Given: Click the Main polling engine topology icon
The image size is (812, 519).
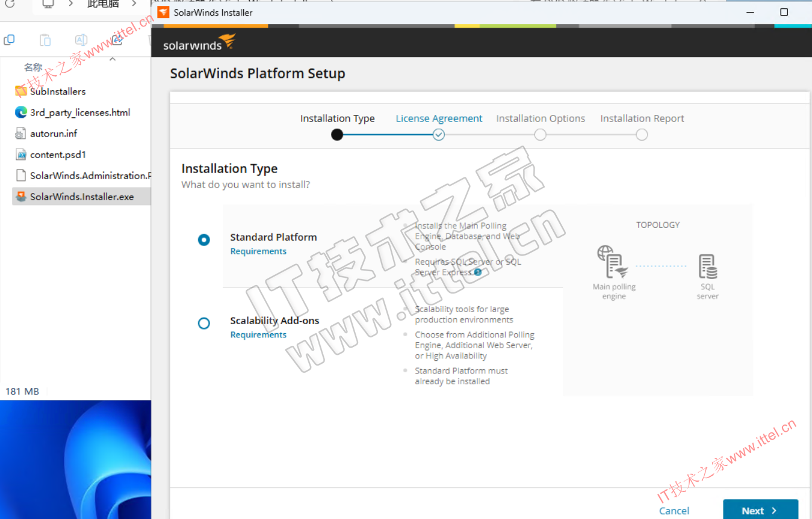Looking at the screenshot, I should click(613, 262).
